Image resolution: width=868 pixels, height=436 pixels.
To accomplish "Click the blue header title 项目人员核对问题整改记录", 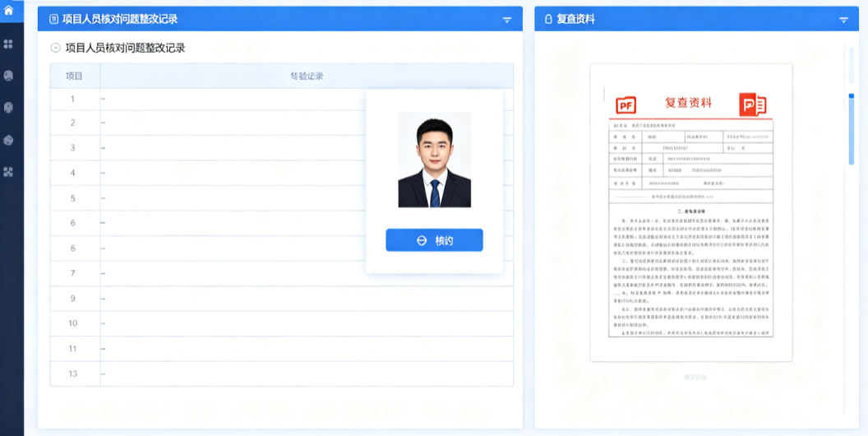I will [119, 20].
